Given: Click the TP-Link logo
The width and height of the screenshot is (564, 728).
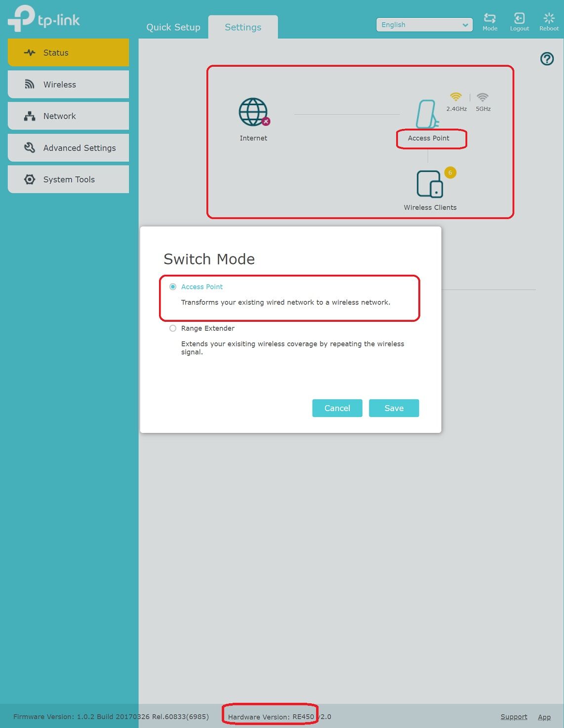Looking at the screenshot, I should tap(44, 19).
